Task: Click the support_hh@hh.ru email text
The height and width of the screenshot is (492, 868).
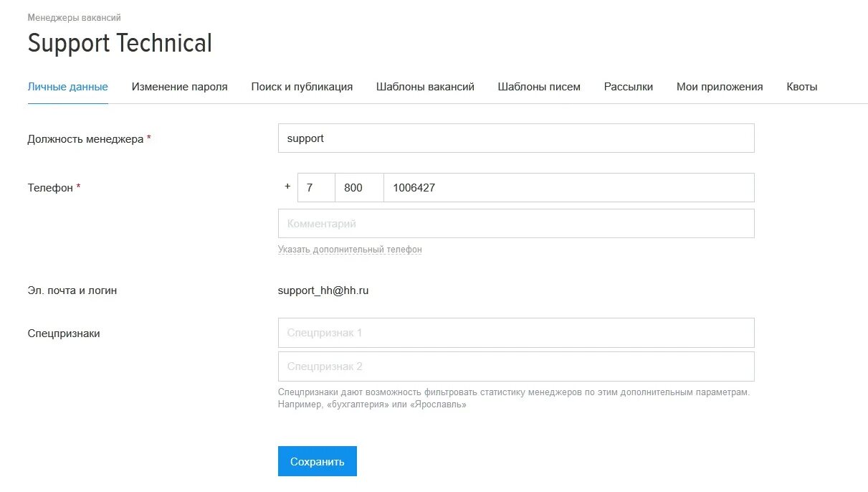Action: click(x=323, y=290)
